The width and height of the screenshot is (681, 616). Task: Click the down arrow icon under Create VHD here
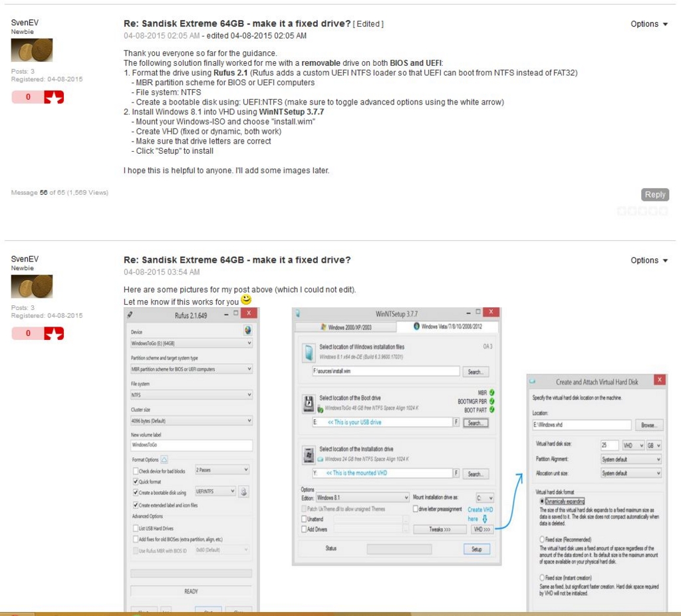(x=485, y=519)
